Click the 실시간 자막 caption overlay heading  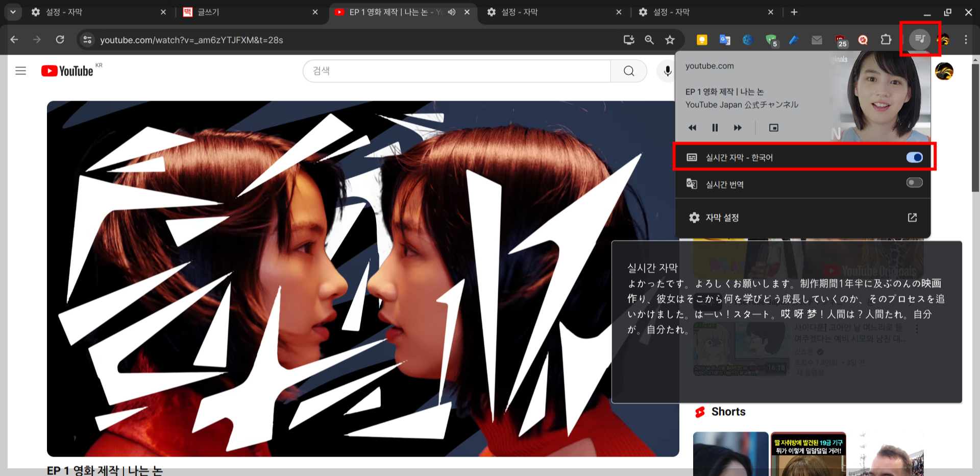coord(652,268)
